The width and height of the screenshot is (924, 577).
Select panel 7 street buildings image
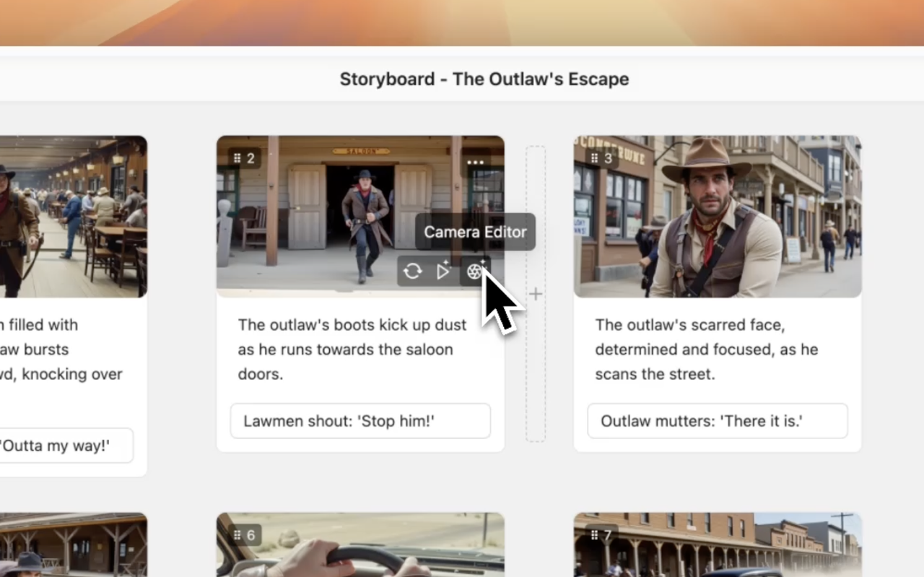[x=718, y=545]
